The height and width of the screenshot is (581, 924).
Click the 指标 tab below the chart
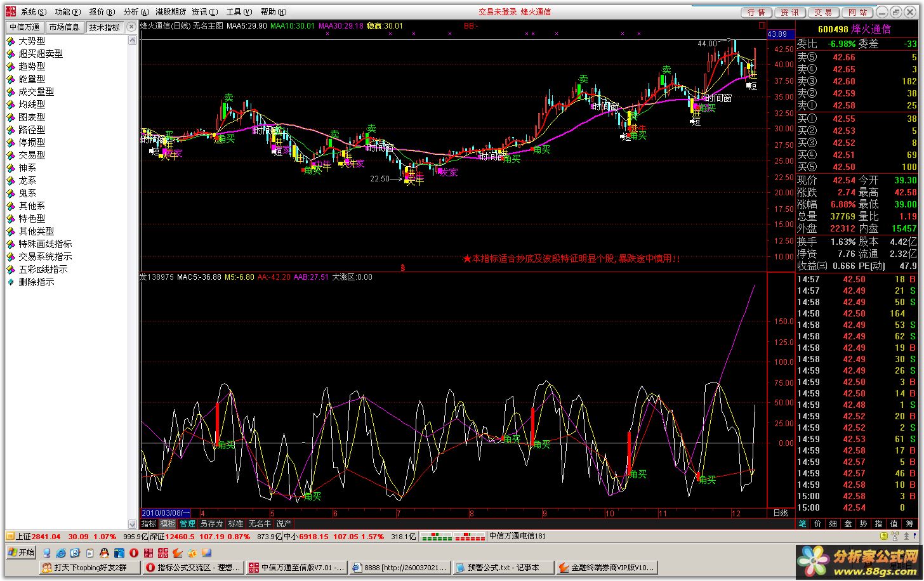(x=148, y=524)
